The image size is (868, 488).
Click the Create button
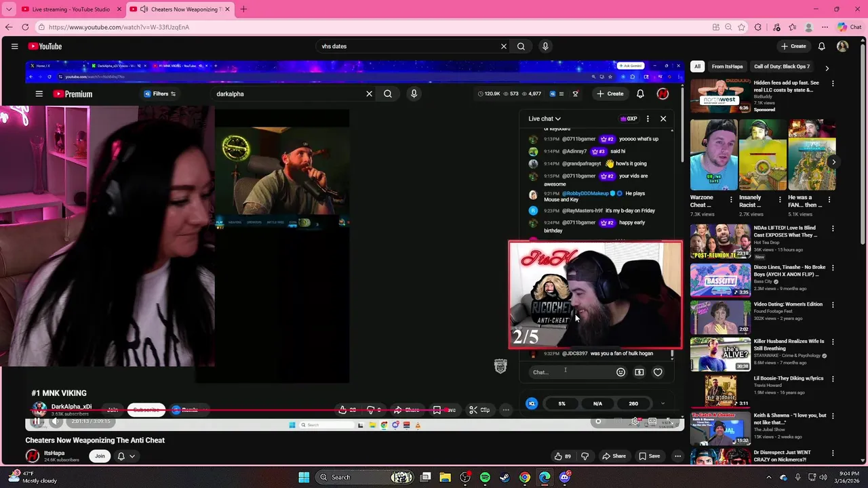point(793,46)
